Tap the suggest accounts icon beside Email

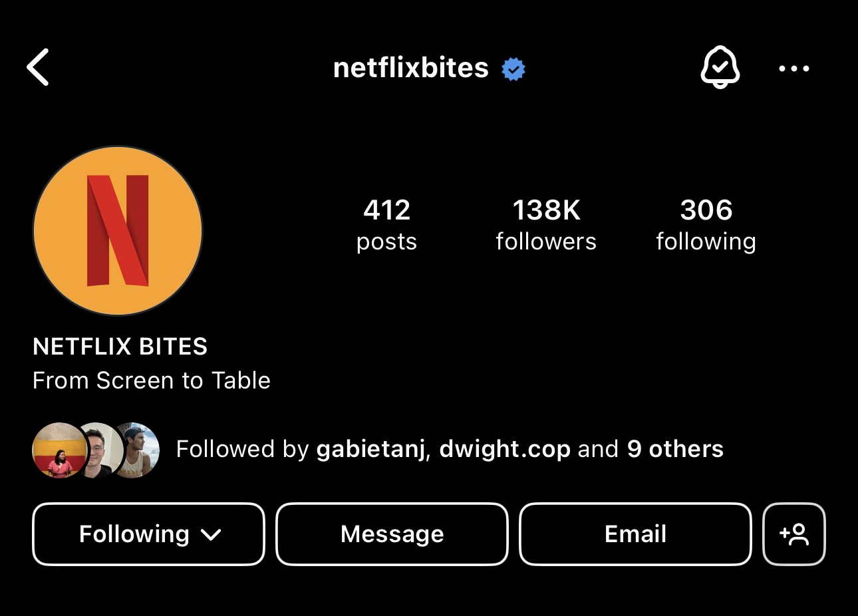[x=794, y=534]
